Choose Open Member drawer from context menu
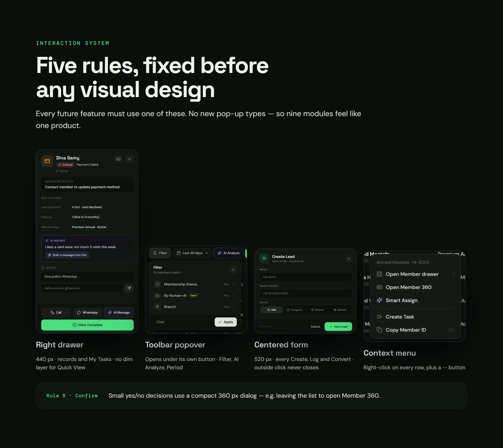The width and height of the screenshot is (503, 448). (415, 274)
